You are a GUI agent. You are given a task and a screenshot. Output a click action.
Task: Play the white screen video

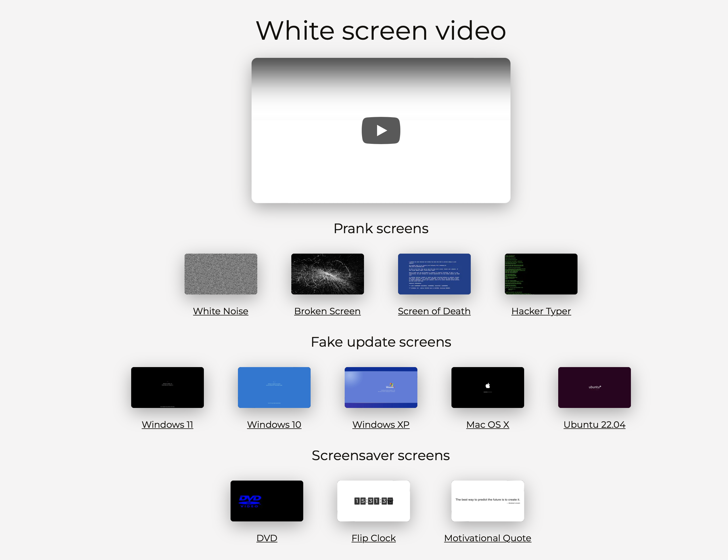(381, 130)
